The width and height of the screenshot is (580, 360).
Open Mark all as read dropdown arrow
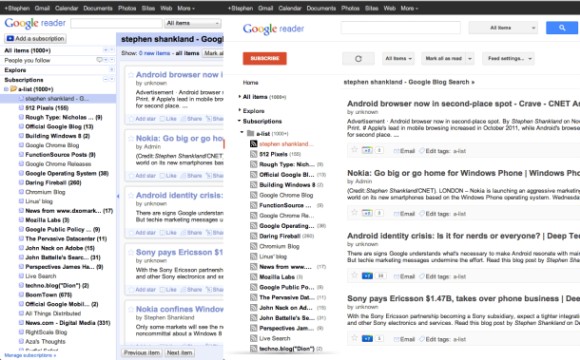click(x=470, y=58)
